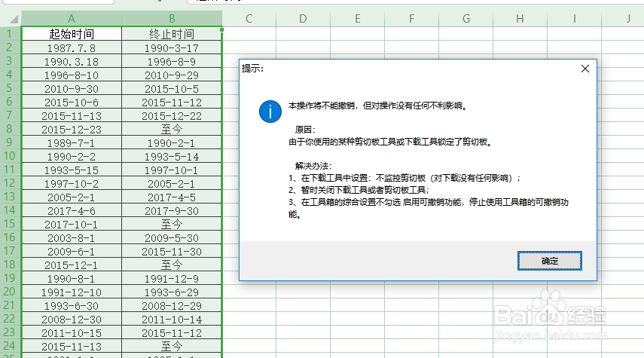Select the cell containing 2015-10-5
This screenshot has height=358, width=644.
[172, 88]
